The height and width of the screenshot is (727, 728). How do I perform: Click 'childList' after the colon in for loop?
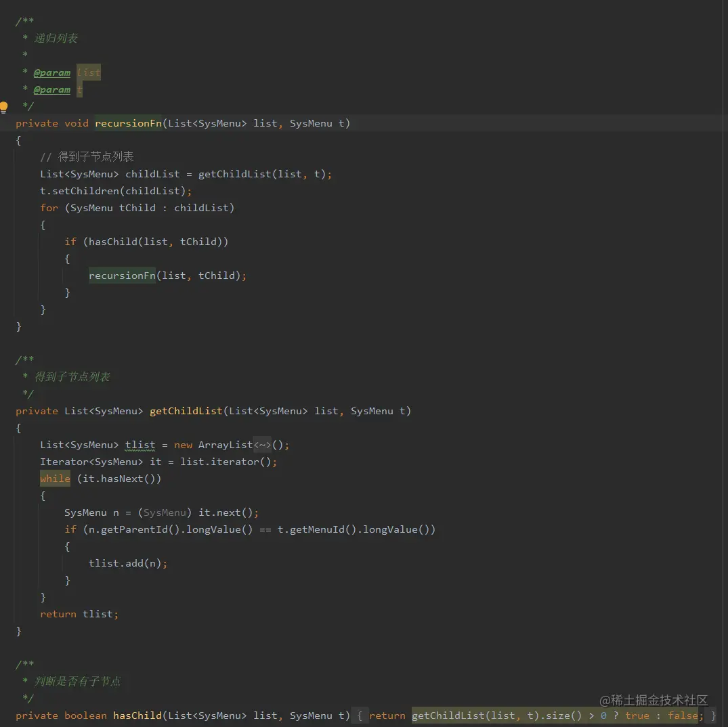201,208
